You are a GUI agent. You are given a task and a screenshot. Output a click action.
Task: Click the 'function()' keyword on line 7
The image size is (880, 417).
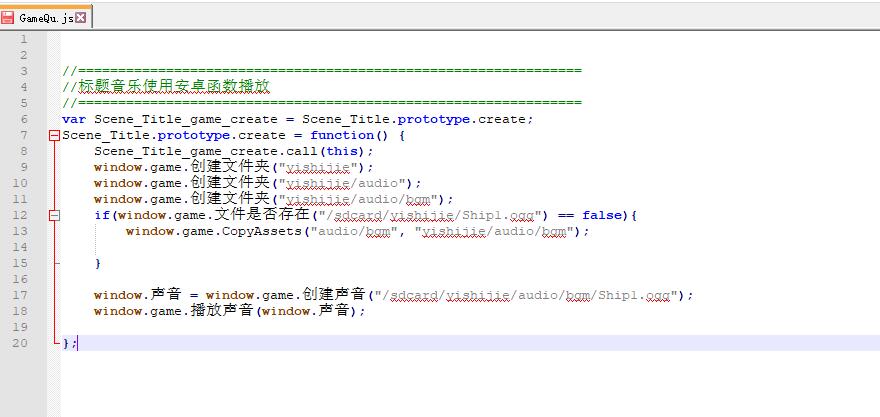[349, 135]
